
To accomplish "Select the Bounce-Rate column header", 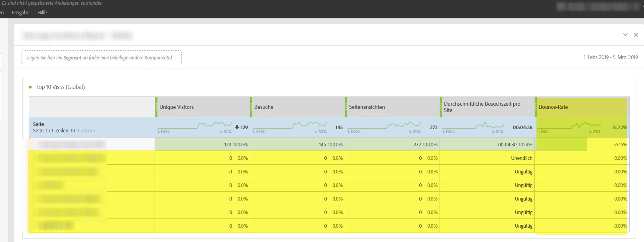I will point(582,107).
